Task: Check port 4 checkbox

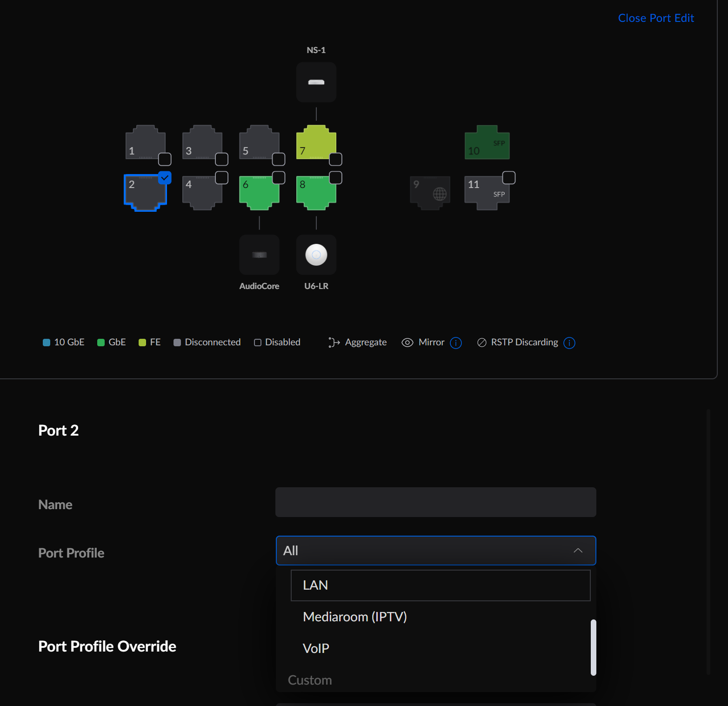Action: pos(221,178)
